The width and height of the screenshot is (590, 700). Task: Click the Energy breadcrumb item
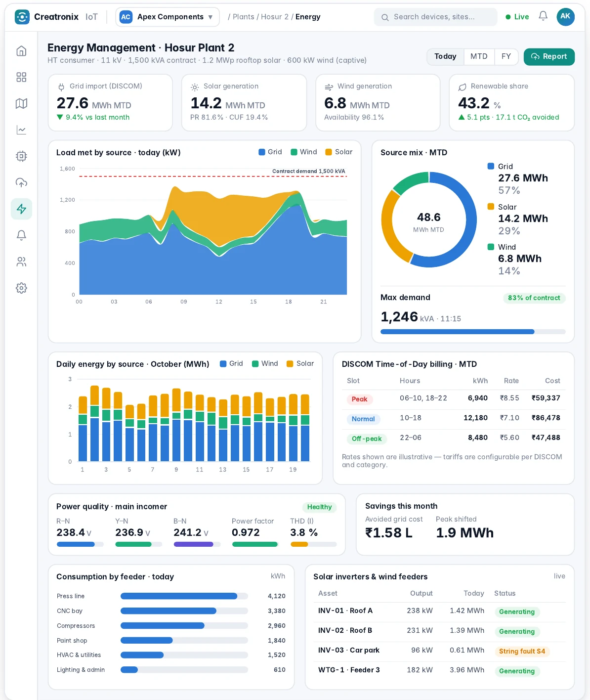[308, 17]
